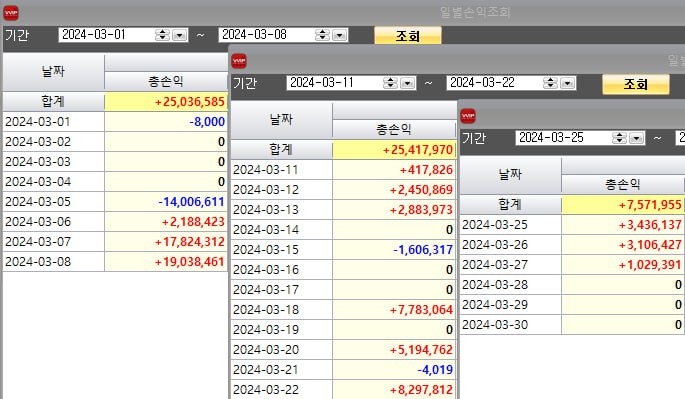Open the dropdown for start date 2024-03-25

click(x=637, y=138)
